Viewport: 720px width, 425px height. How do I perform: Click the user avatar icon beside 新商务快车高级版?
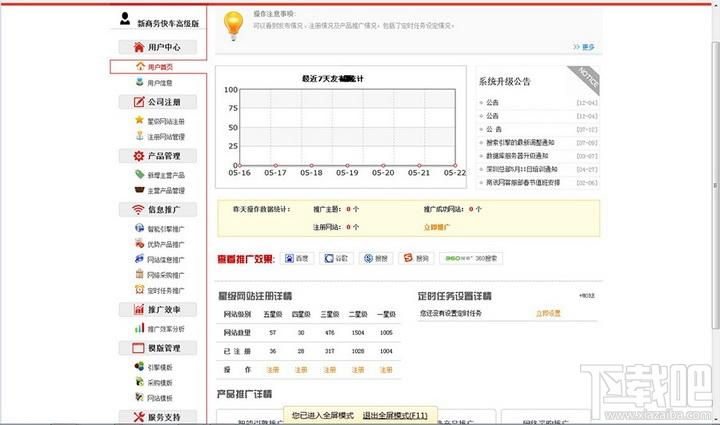click(125, 19)
